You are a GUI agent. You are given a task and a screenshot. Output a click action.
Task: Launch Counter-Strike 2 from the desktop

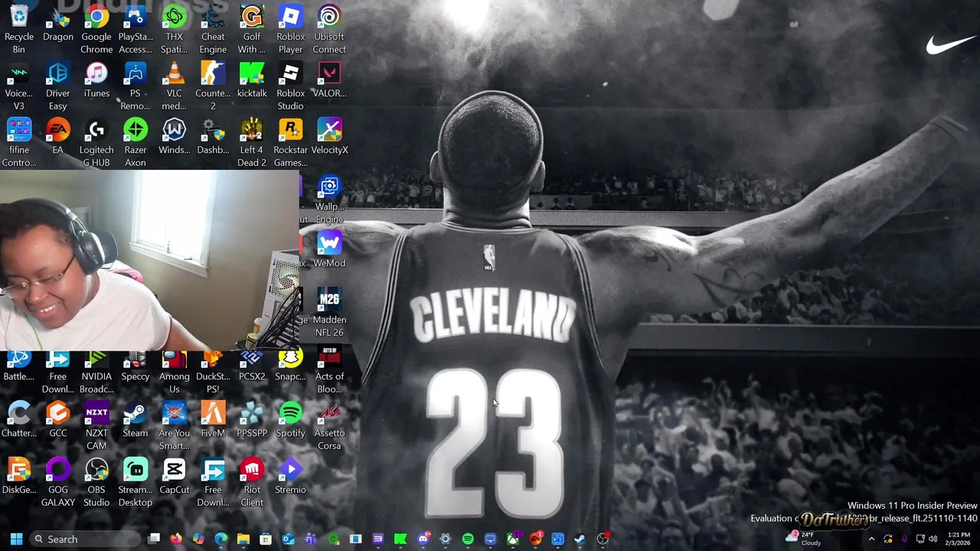pyautogui.click(x=213, y=86)
